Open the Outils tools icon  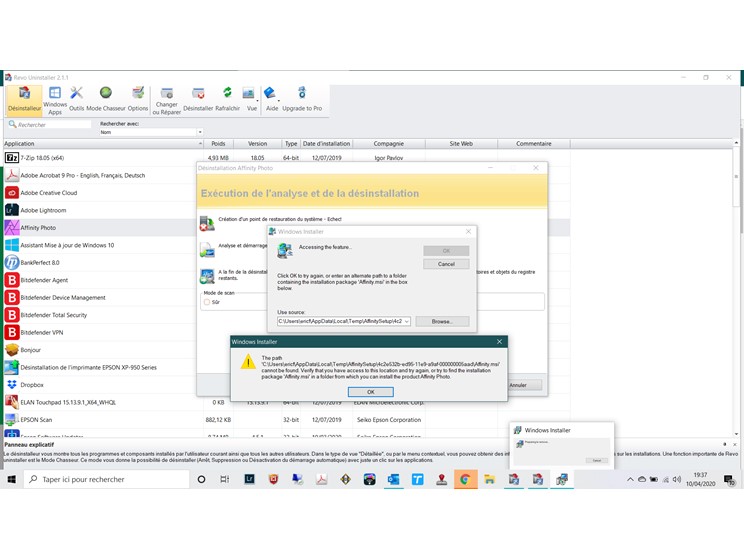tap(76, 100)
